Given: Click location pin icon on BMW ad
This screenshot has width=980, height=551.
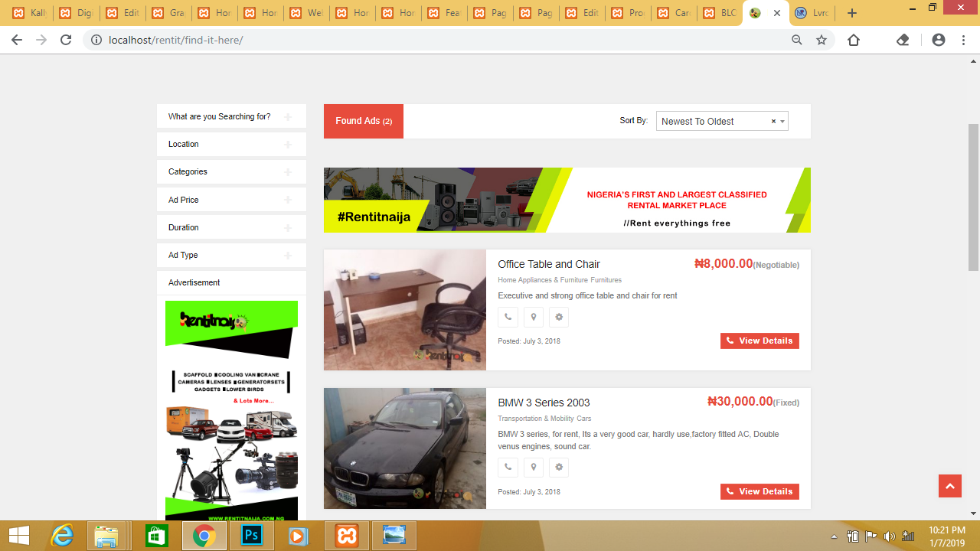Looking at the screenshot, I should point(534,467).
